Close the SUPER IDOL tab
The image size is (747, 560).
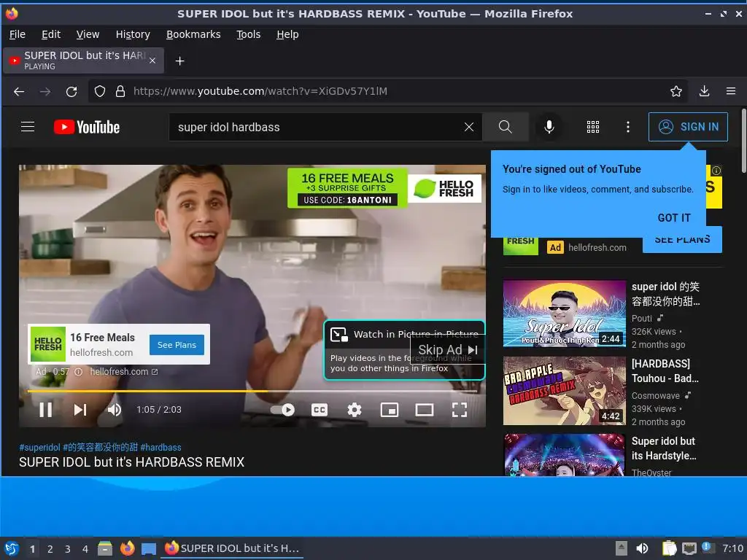[152, 61]
